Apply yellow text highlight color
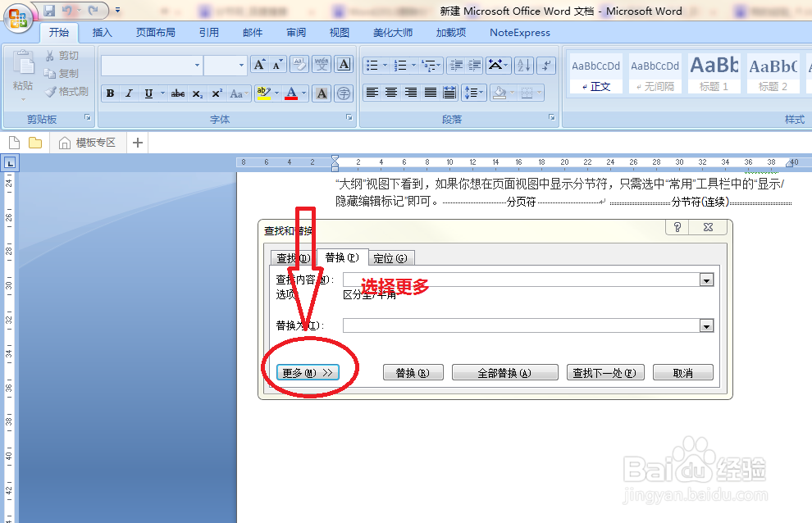 tap(263, 93)
